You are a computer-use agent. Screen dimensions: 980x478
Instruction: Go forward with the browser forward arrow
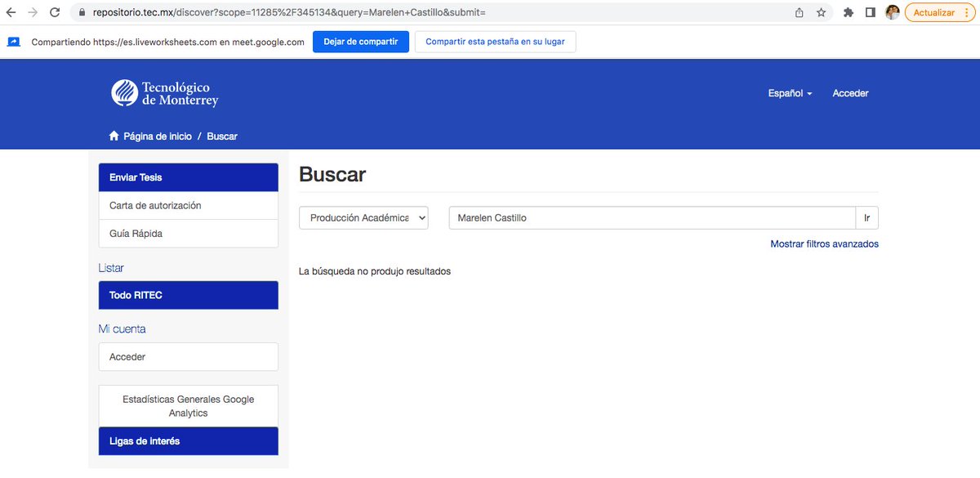[x=33, y=13]
